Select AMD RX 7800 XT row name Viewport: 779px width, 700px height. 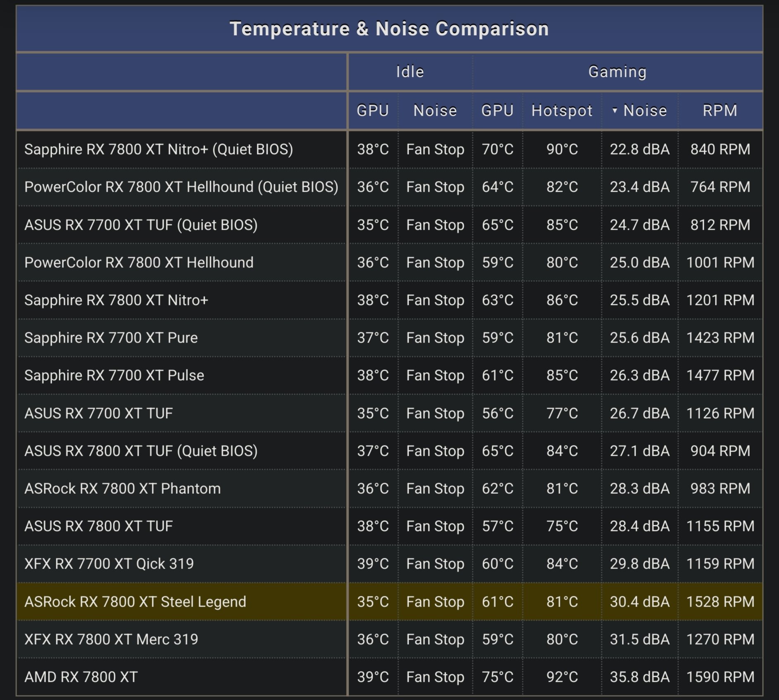pos(81,677)
